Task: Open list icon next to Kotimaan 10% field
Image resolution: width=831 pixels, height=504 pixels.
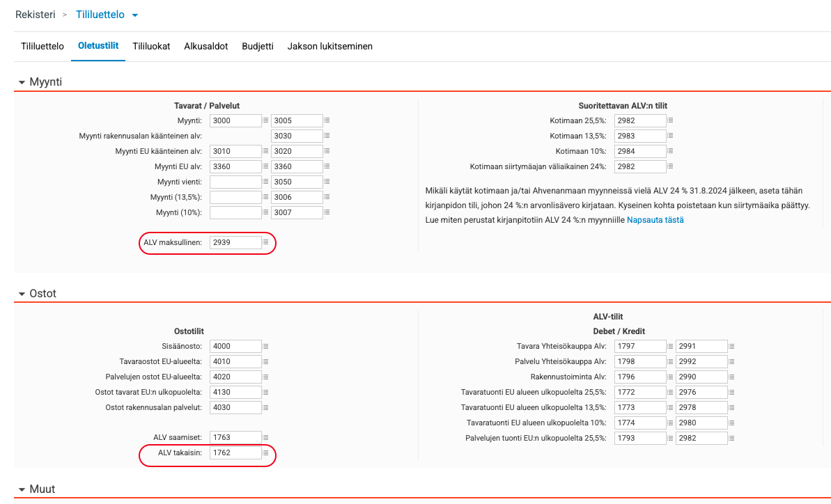Action: 670,151
